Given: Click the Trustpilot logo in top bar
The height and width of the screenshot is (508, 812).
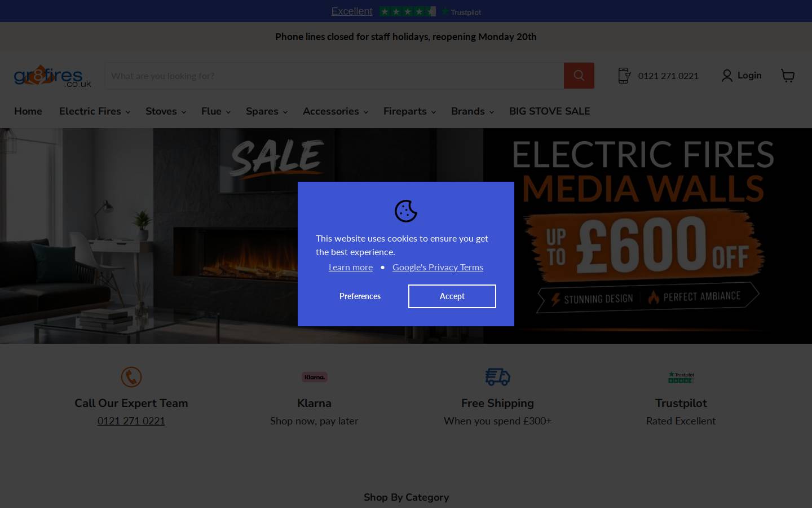Looking at the screenshot, I should pos(461,11).
